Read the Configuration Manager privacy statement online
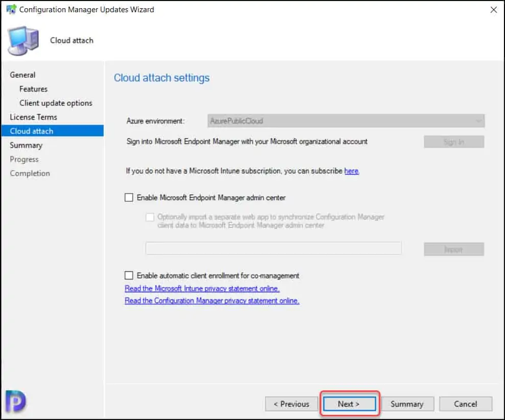The image size is (505, 420). pos(212,300)
